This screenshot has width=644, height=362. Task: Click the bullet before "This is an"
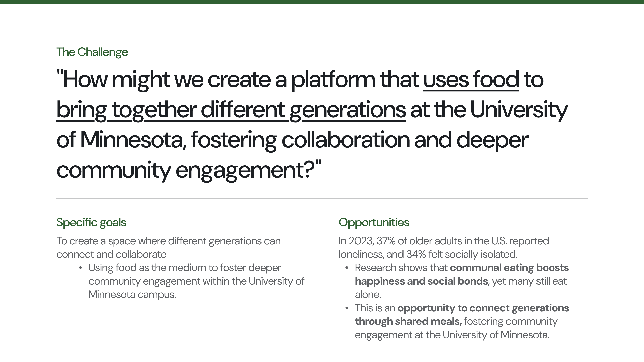[x=346, y=308]
